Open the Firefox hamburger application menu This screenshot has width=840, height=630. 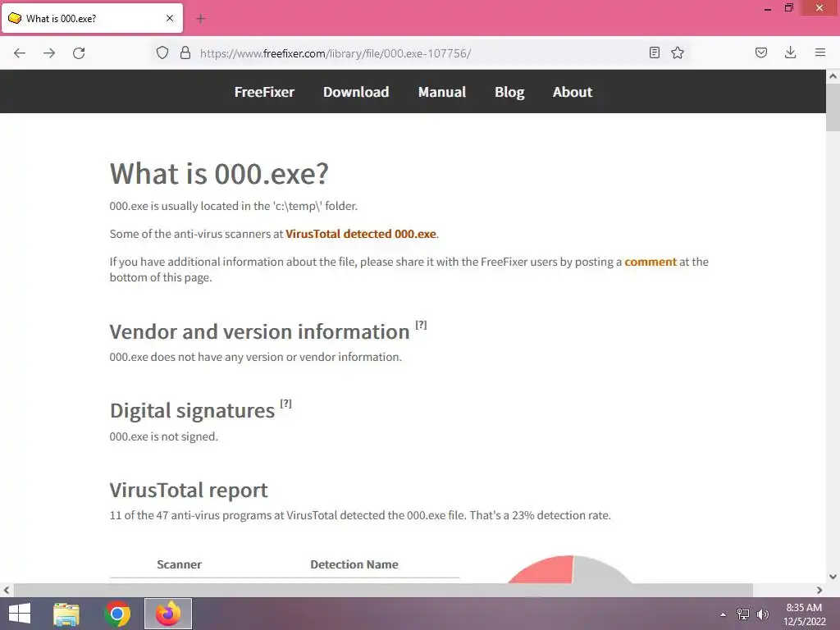click(820, 52)
